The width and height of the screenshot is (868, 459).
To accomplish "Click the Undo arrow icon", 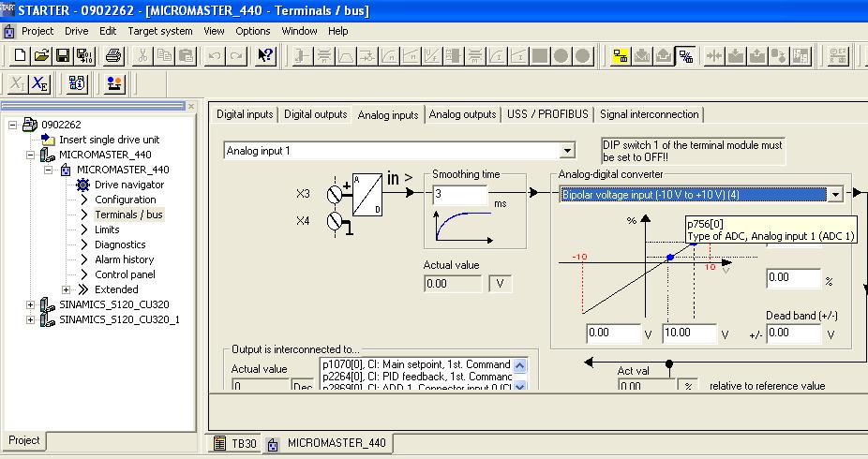I will click(x=215, y=55).
